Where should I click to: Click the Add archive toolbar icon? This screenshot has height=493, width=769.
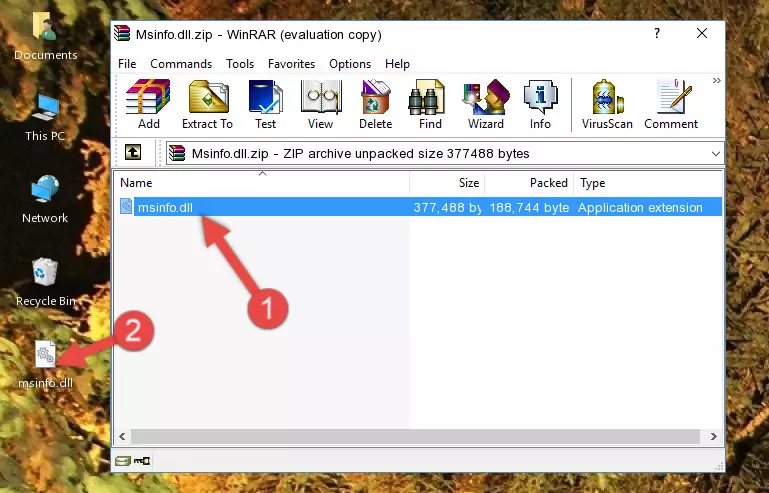pyautogui.click(x=148, y=104)
